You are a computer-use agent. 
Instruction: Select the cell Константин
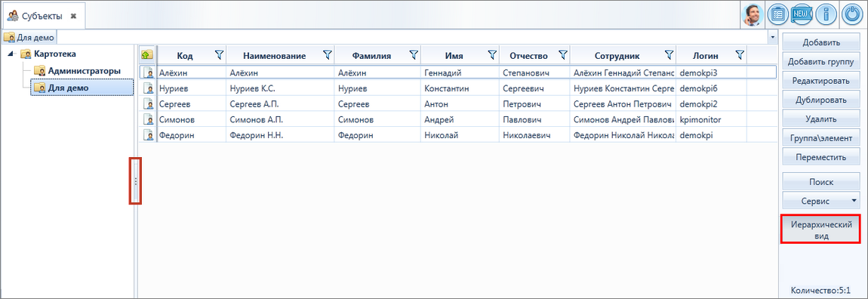[x=460, y=88]
